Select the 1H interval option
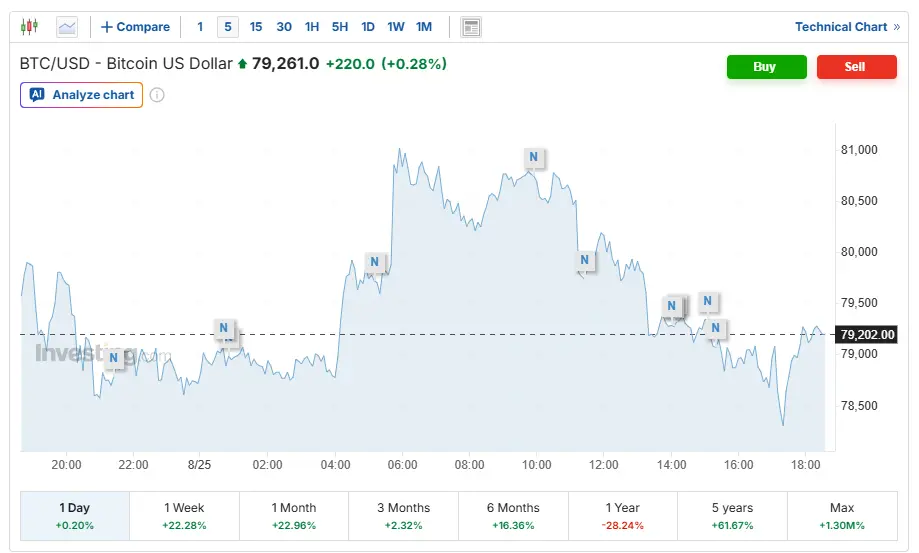 coord(312,27)
